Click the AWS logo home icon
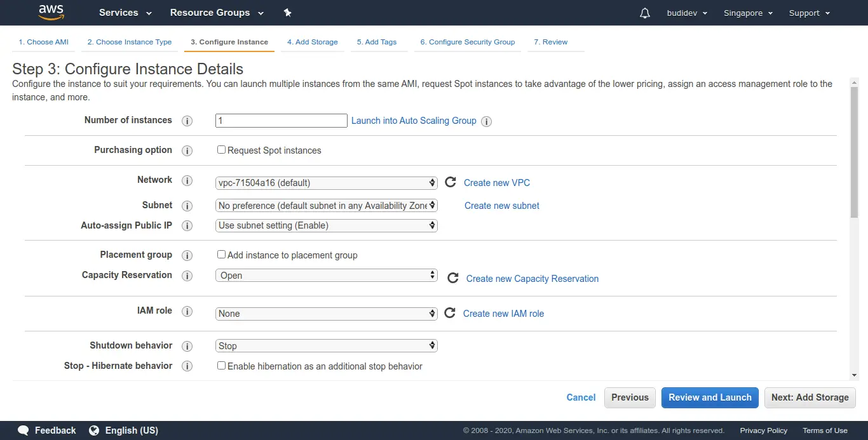The height and width of the screenshot is (440, 868). [x=51, y=12]
